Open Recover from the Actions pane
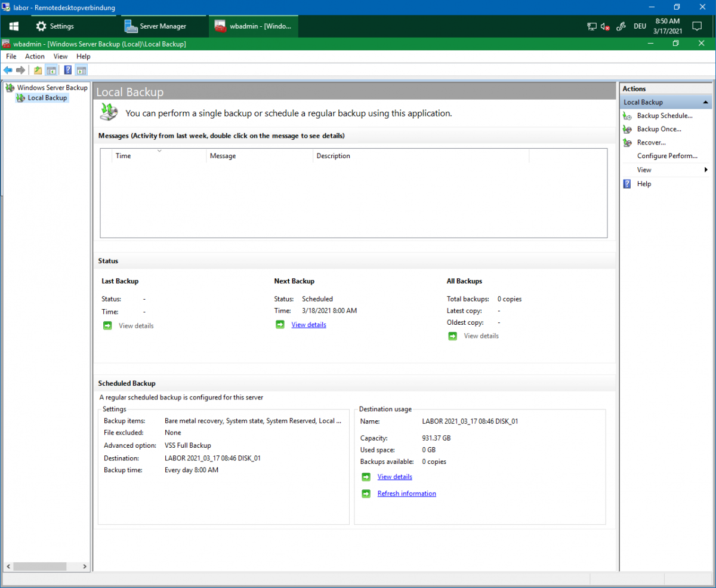The height and width of the screenshot is (588, 716). (651, 143)
